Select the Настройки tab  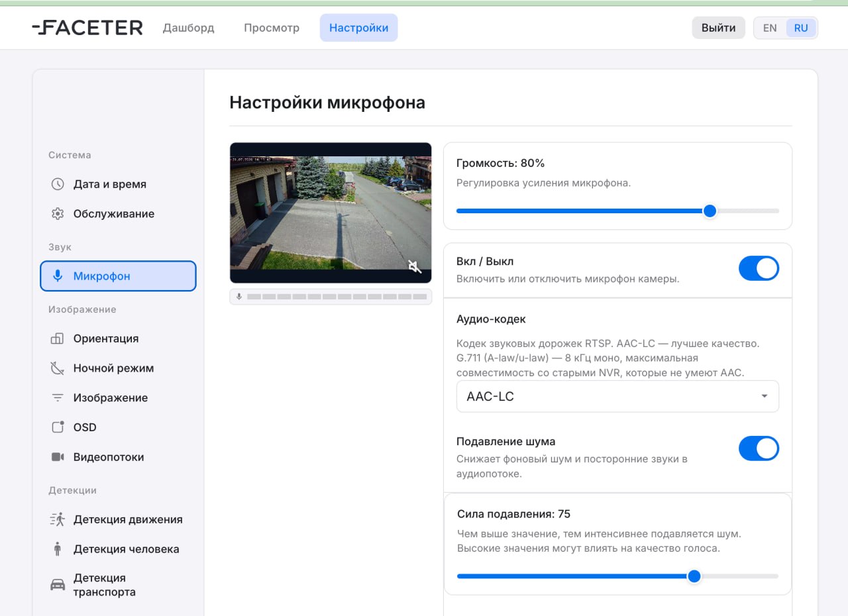[358, 28]
